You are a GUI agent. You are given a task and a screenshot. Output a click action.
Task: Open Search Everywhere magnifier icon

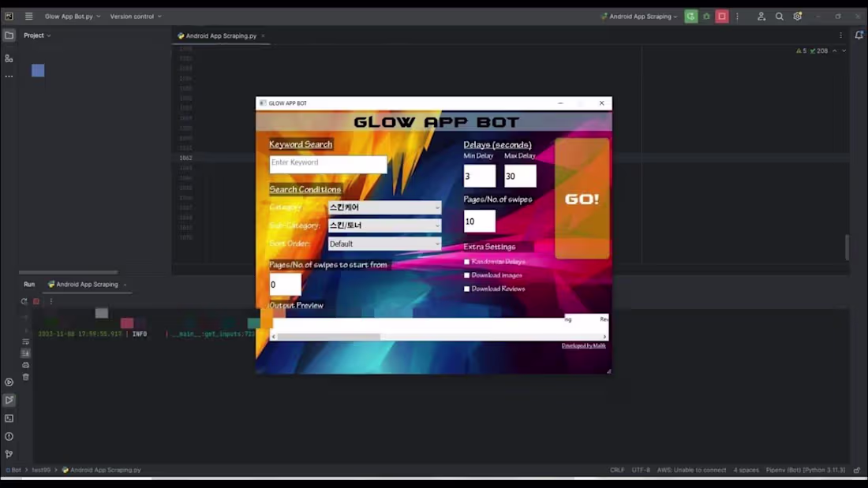pyautogui.click(x=780, y=17)
